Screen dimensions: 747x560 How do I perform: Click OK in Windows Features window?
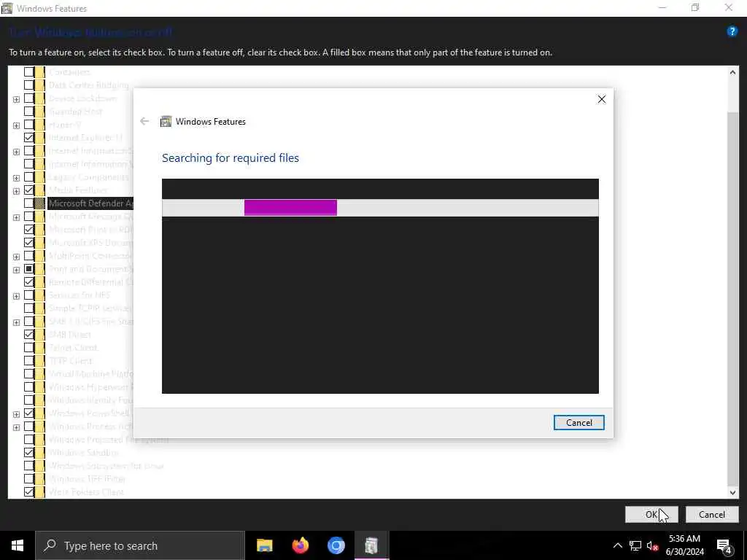click(x=651, y=514)
